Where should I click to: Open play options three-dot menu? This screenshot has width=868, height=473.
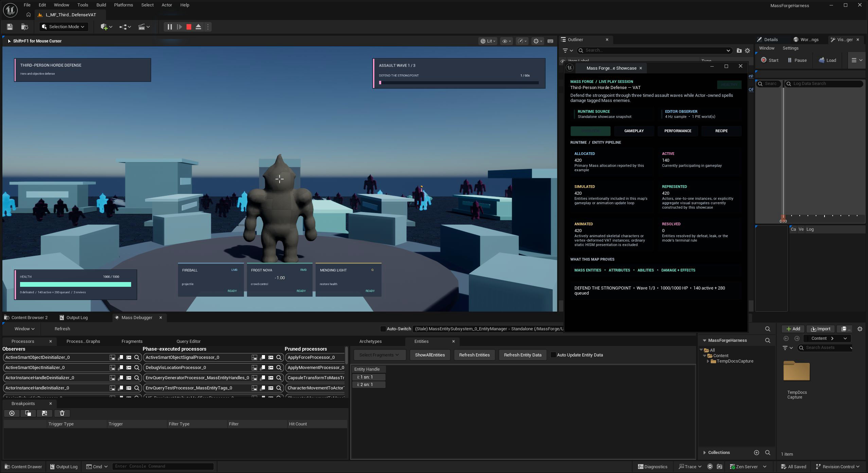click(x=208, y=27)
